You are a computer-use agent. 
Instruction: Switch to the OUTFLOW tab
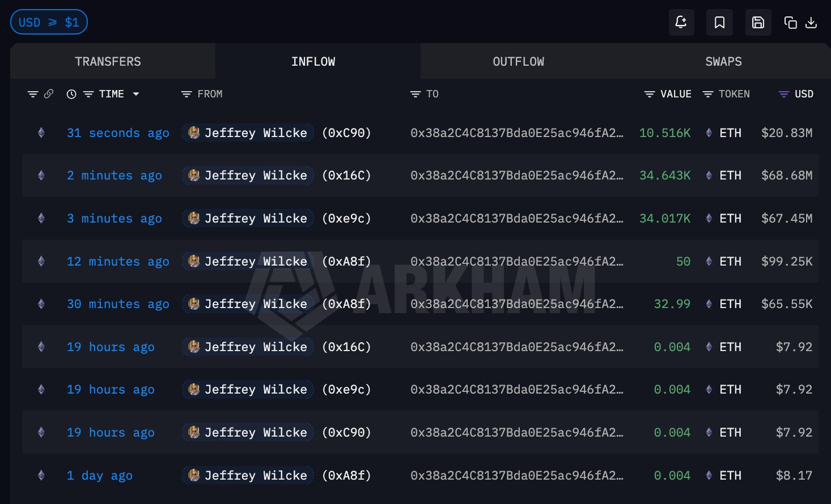click(518, 62)
